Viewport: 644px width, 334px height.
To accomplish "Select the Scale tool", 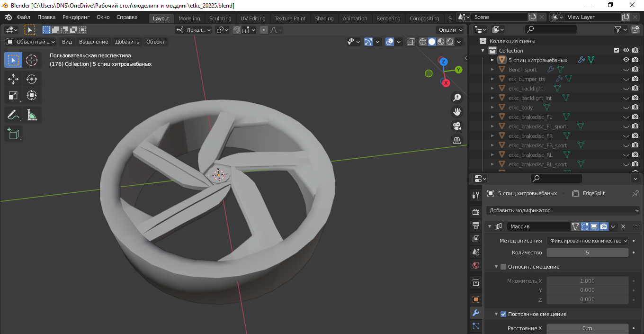I will pos(13,96).
